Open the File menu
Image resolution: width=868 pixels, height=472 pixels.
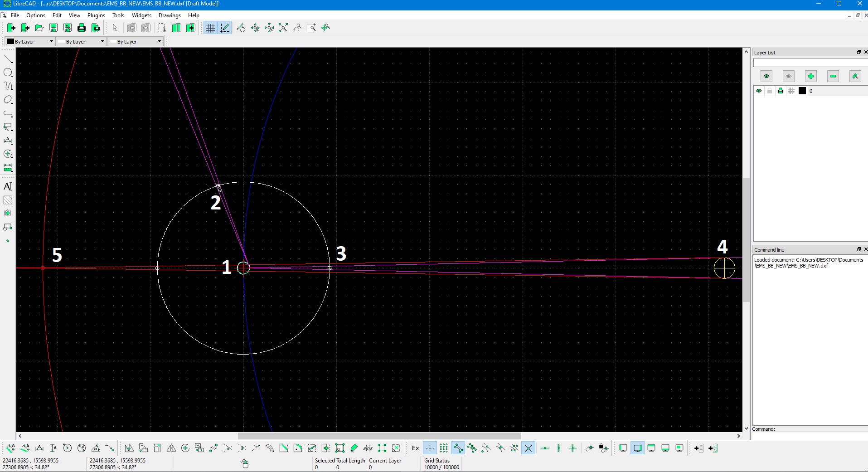15,15
